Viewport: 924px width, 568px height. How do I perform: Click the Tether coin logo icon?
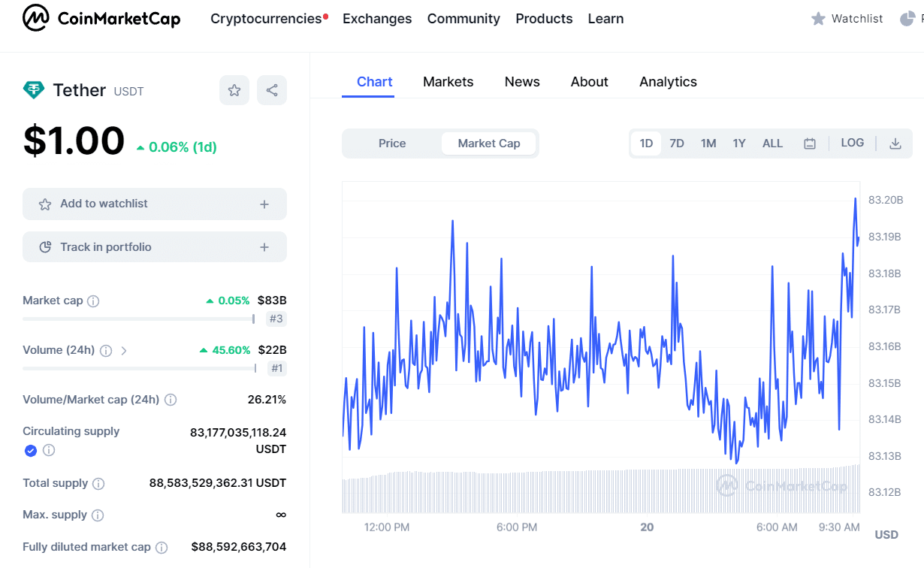coord(34,90)
